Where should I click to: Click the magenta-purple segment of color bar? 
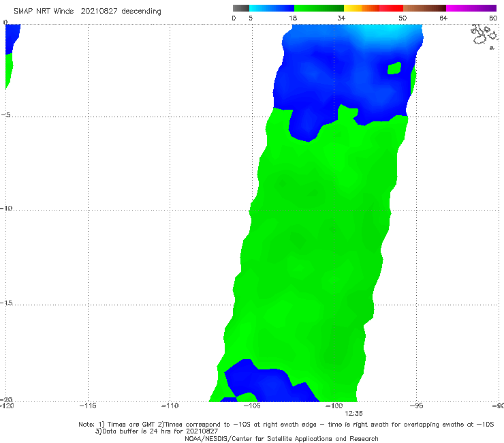[471, 8]
